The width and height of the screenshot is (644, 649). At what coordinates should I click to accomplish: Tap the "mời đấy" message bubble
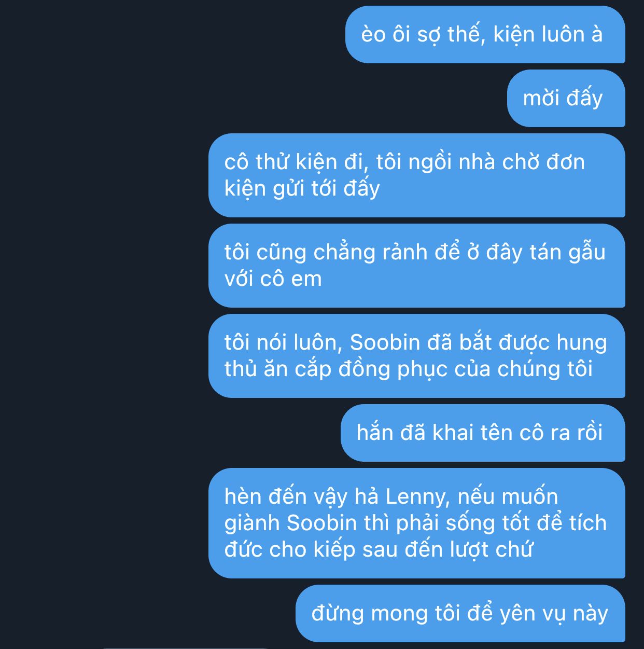click(566, 99)
